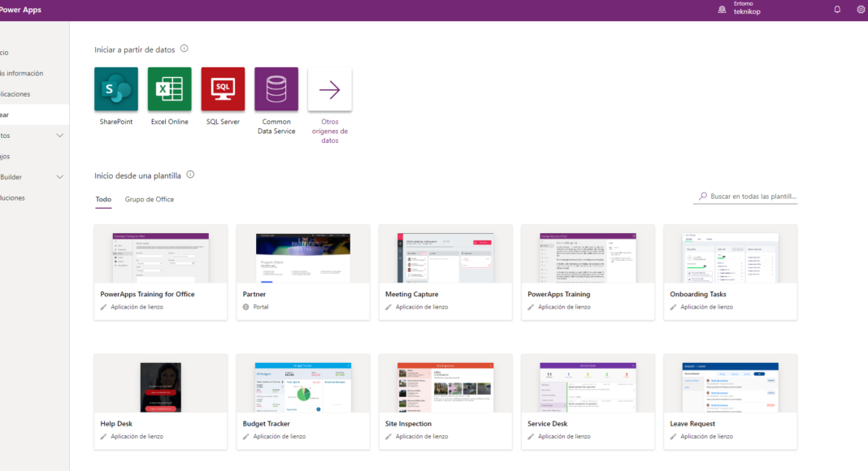Click the pencil icon under Site Inspection
Viewport: 868px width, 471px height.
pyautogui.click(x=388, y=437)
